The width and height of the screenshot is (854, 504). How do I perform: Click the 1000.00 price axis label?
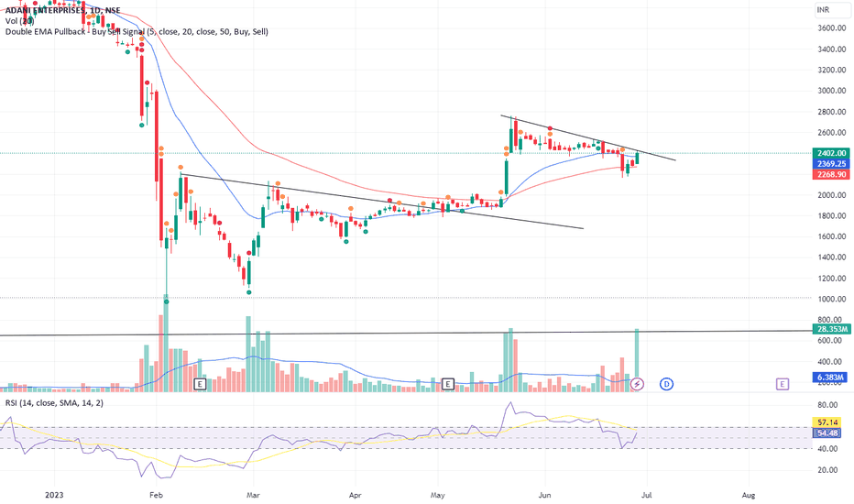click(831, 299)
